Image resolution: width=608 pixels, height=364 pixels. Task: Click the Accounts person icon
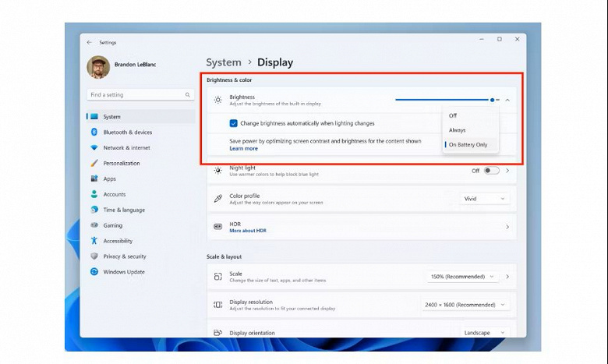click(94, 194)
